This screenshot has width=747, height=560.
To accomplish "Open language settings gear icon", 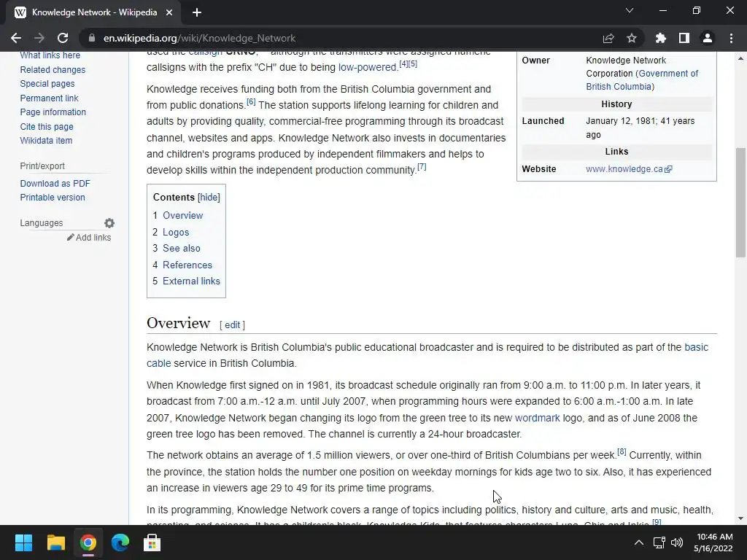I will point(109,223).
